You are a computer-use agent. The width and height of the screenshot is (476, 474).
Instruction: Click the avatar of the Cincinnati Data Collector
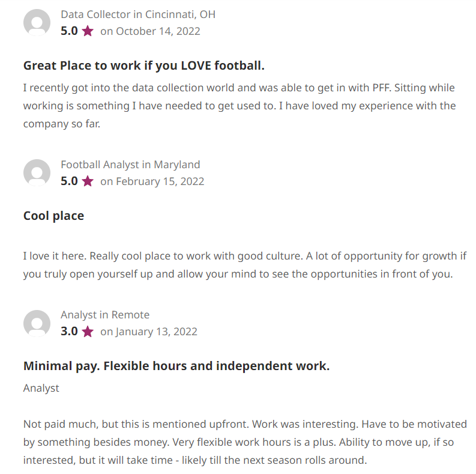pyautogui.click(x=37, y=22)
